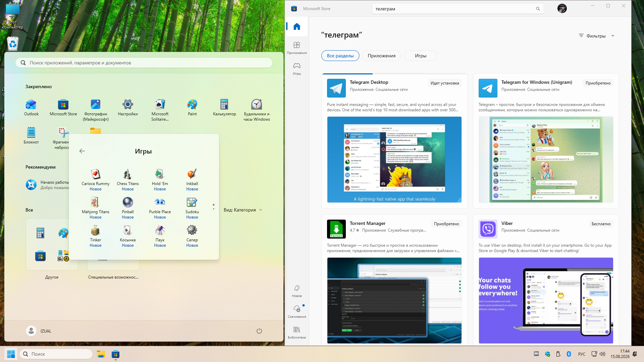Launch Pinball game

[128, 208]
